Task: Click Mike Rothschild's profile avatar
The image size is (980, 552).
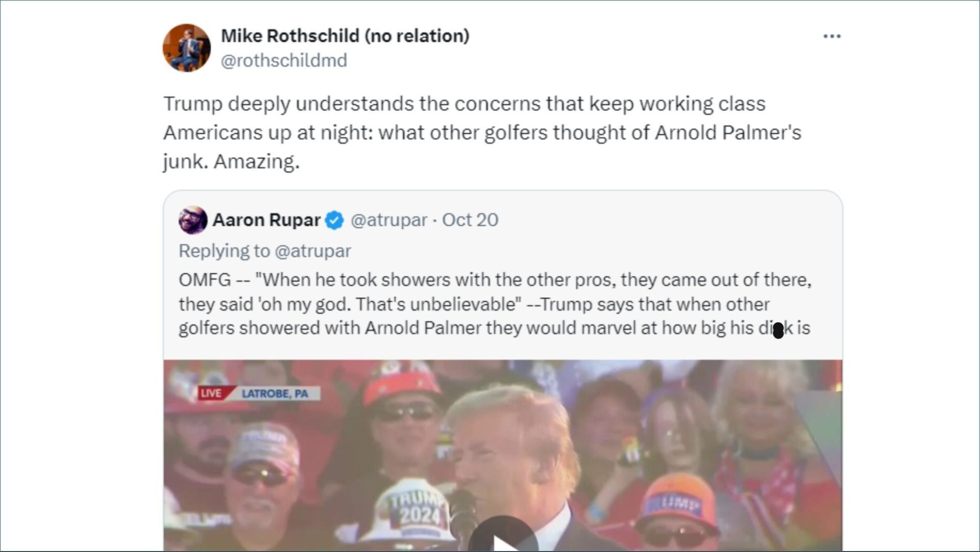Action: click(x=186, y=47)
